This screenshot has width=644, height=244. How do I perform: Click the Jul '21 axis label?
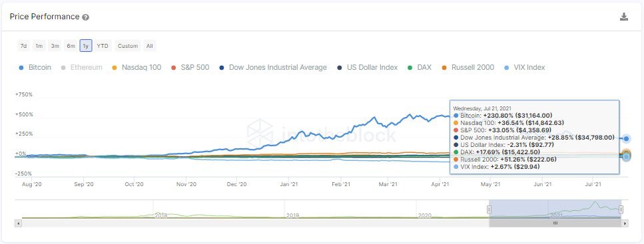(x=593, y=185)
